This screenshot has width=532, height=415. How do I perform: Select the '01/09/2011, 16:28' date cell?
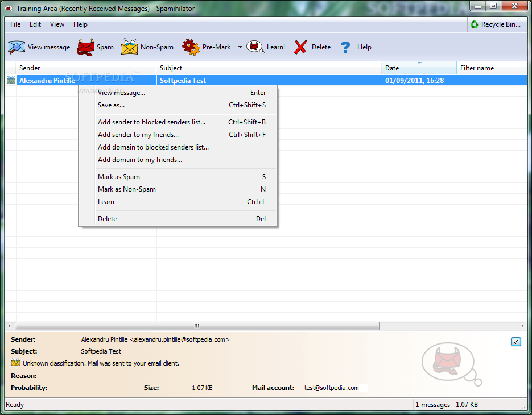(x=419, y=80)
